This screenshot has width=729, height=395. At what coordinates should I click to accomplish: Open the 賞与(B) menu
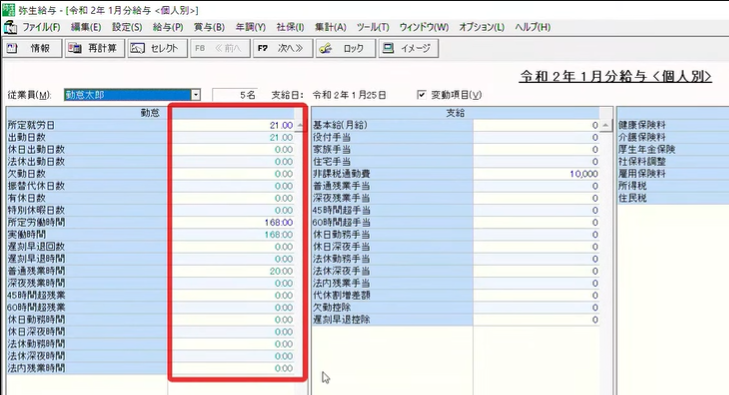(x=209, y=27)
